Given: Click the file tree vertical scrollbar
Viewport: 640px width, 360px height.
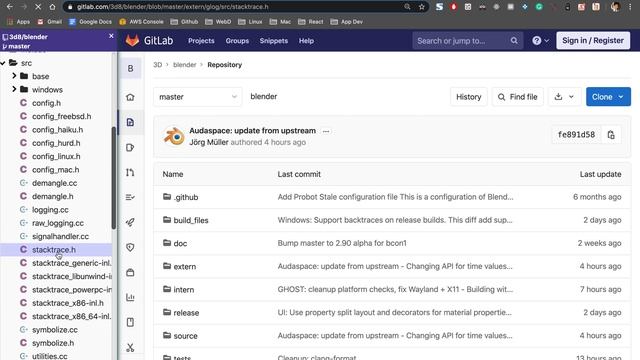Looking at the screenshot, I should [x=114, y=178].
